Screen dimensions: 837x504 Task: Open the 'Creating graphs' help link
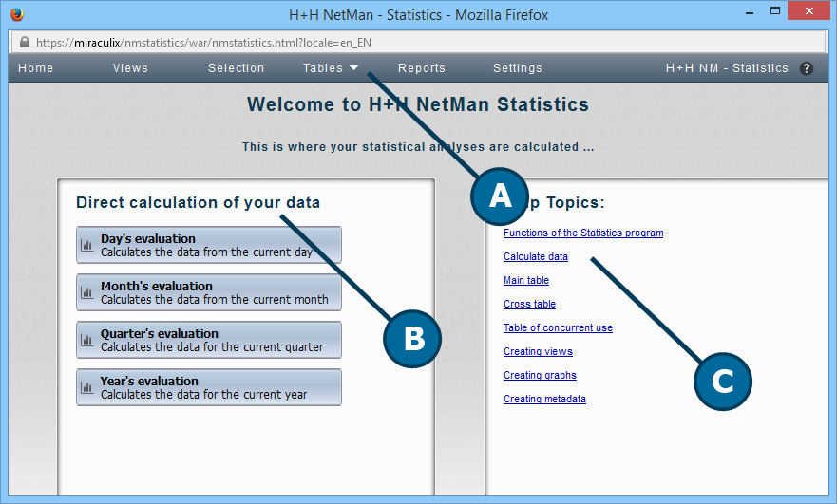pos(540,376)
